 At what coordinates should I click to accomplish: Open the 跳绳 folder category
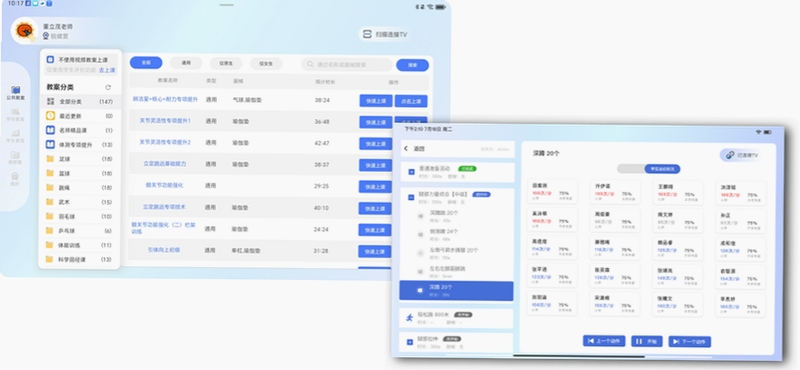coord(80,187)
